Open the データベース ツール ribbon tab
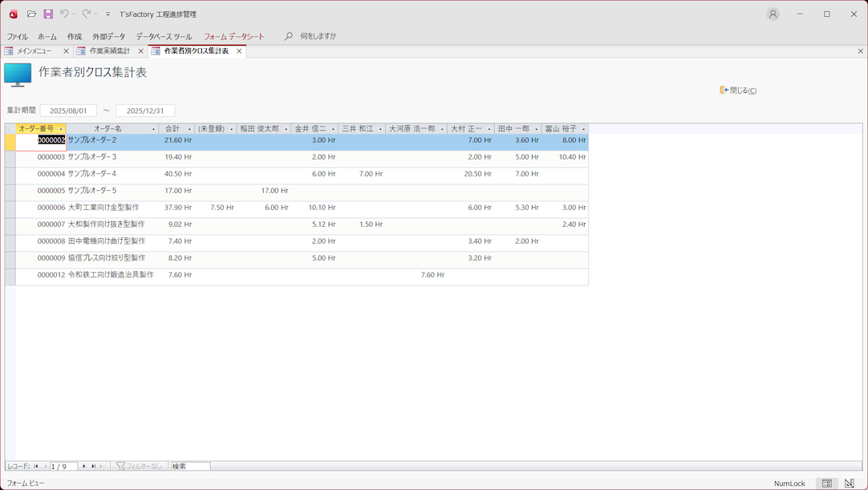This screenshot has width=868, height=490. click(164, 36)
